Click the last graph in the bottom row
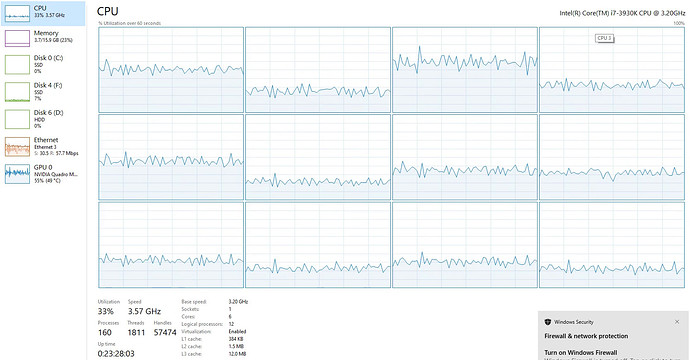The width and height of the screenshot is (690, 360). [612, 245]
